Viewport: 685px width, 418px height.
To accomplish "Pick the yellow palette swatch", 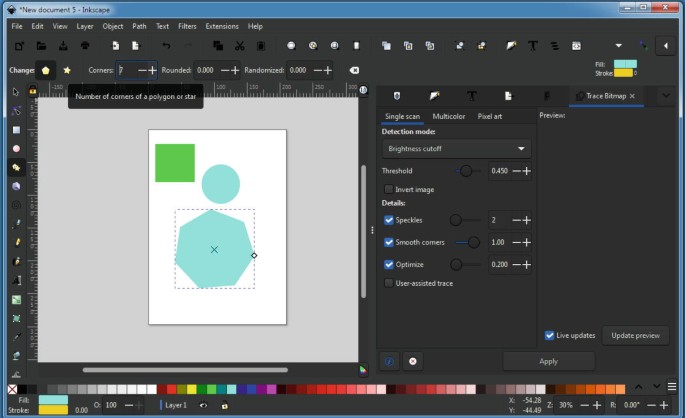I will [191, 389].
